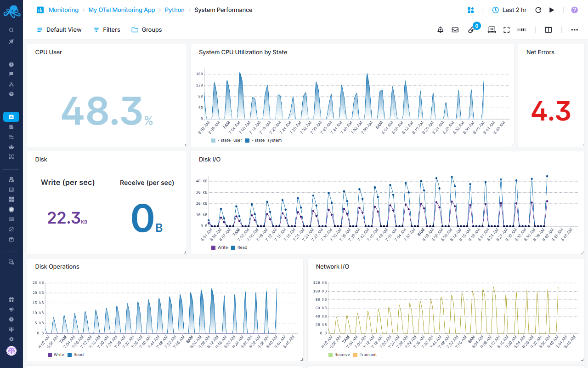Viewport: 588px width, 368px height.
Task: Open the Default View selector
Action: [x=59, y=29]
